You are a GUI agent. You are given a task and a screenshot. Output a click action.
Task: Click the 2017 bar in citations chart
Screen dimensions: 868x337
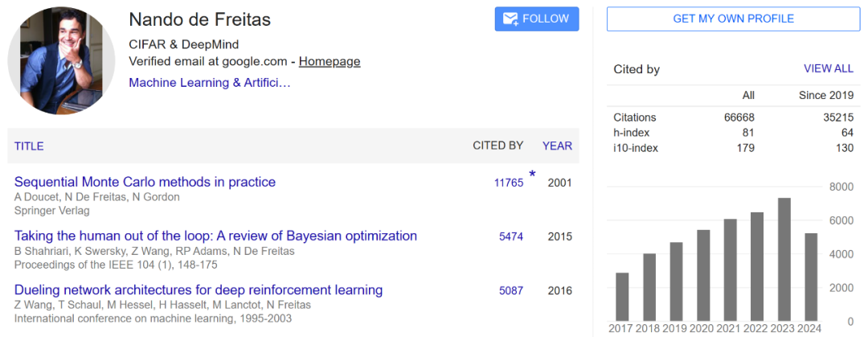tap(622, 296)
